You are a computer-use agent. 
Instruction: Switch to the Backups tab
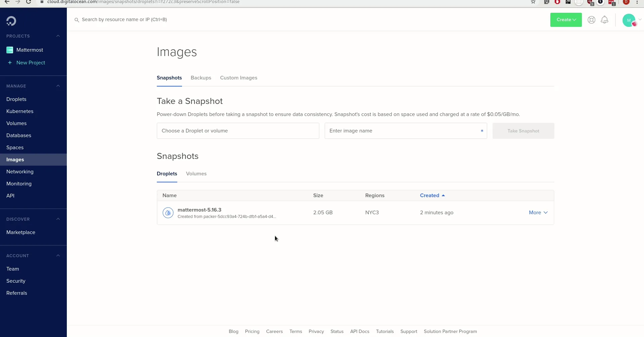point(201,78)
